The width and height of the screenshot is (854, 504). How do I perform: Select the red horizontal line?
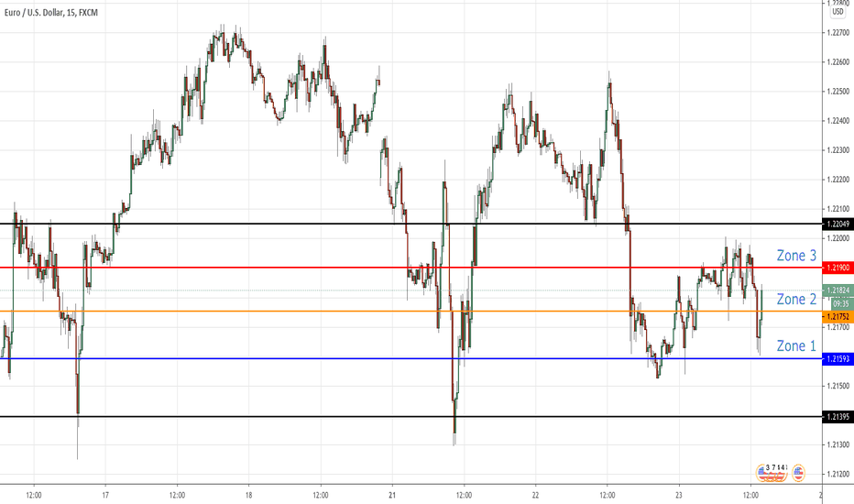pos(411,268)
